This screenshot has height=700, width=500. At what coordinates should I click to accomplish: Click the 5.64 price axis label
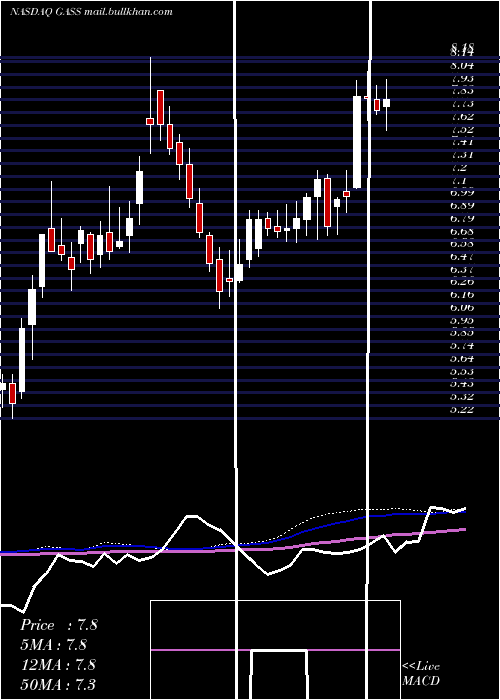[x=462, y=359]
